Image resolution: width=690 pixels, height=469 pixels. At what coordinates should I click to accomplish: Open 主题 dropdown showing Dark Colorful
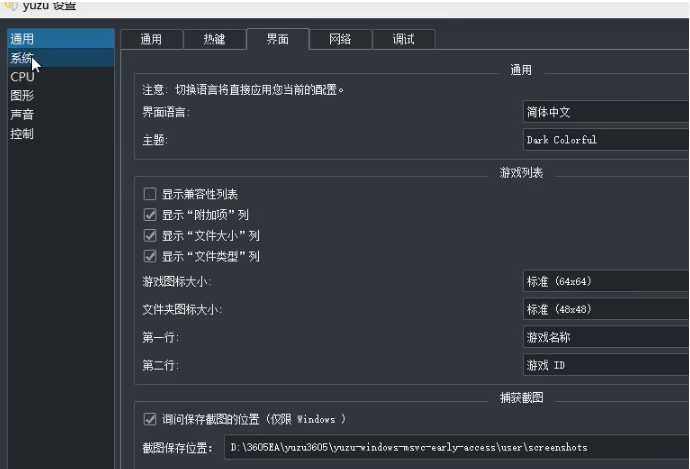605,140
